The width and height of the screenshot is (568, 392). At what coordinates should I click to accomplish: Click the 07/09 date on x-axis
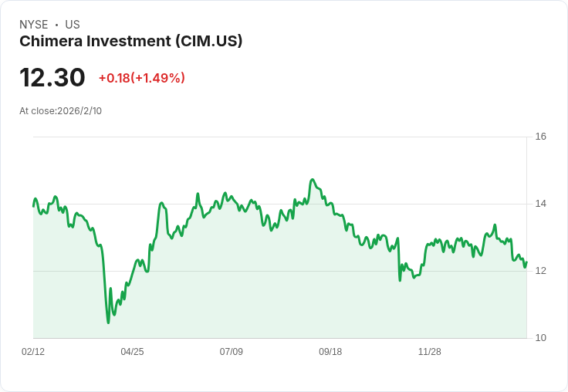231,351
